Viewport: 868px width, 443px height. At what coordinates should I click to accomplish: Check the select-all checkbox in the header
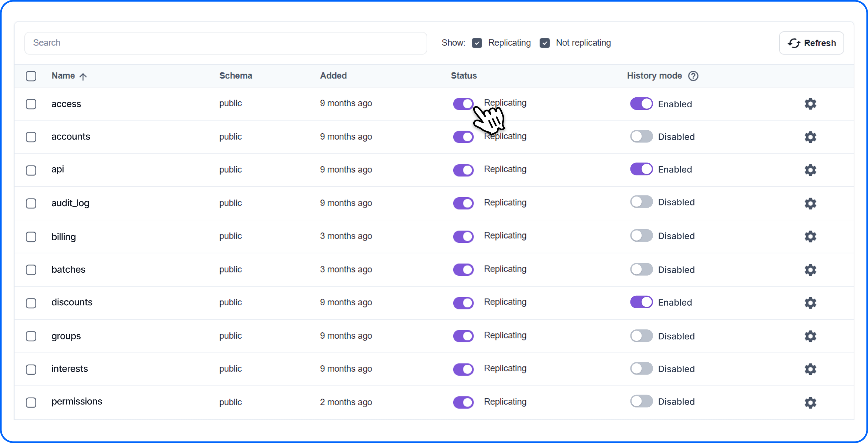(x=31, y=76)
